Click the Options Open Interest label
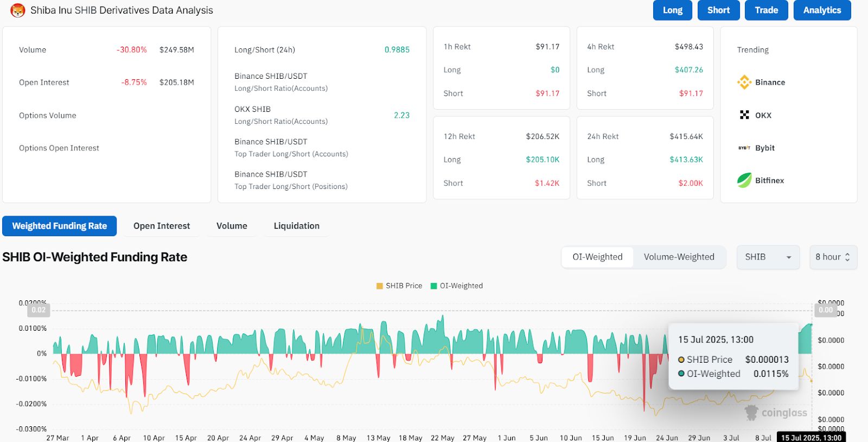The image size is (868, 442). pyautogui.click(x=59, y=148)
